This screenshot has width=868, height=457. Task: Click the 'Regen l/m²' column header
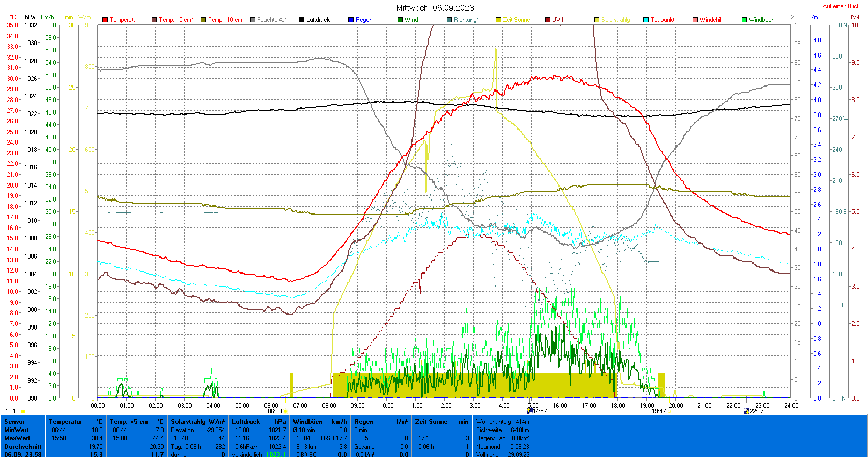[381, 422]
